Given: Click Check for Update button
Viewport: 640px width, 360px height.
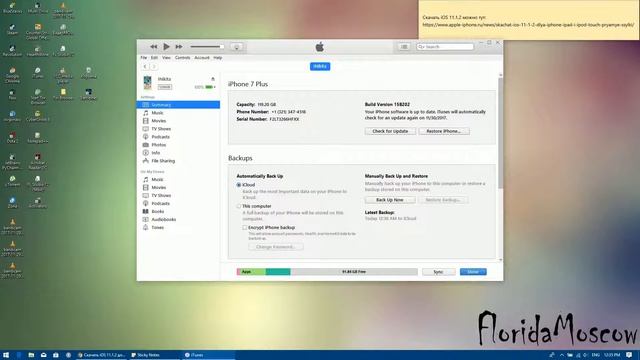Looking at the screenshot, I should [x=390, y=131].
